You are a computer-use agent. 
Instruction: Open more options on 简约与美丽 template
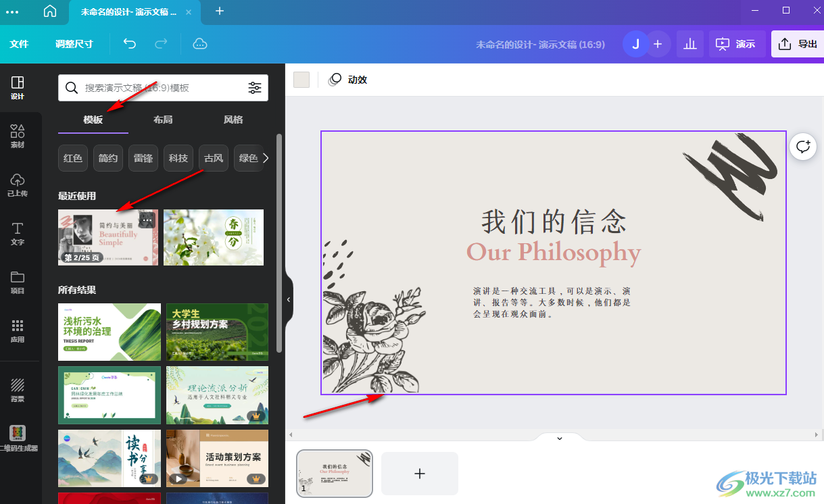point(147,220)
